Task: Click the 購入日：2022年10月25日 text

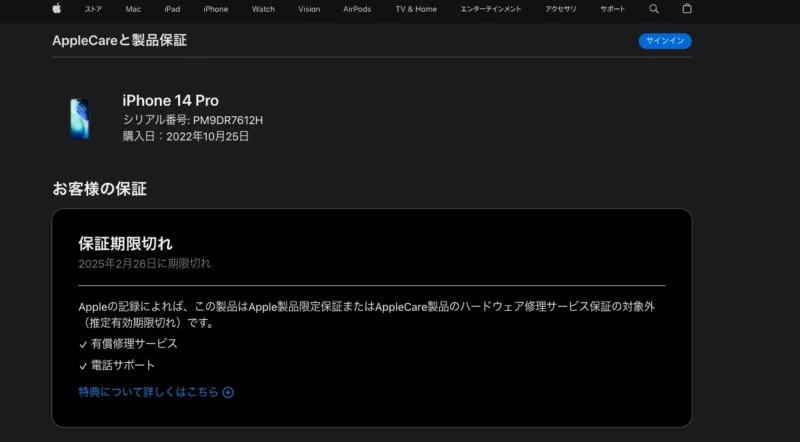Action: pyautogui.click(x=186, y=136)
